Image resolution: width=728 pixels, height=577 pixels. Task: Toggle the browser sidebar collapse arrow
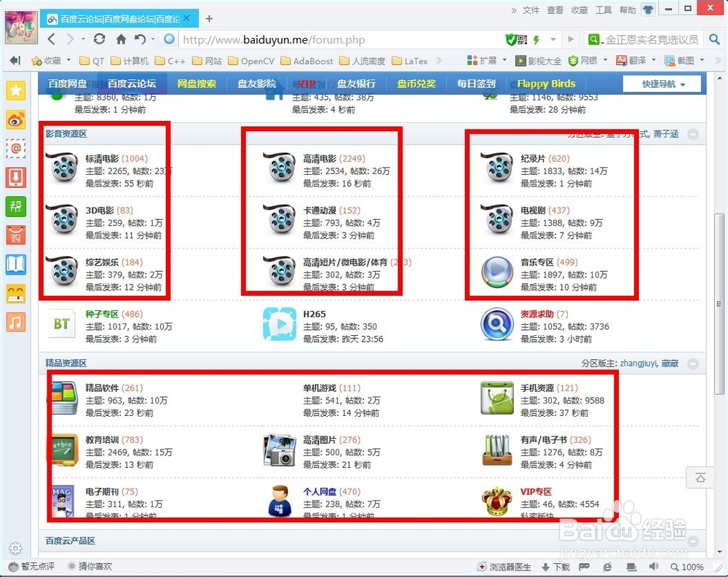click(x=15, y=60)
